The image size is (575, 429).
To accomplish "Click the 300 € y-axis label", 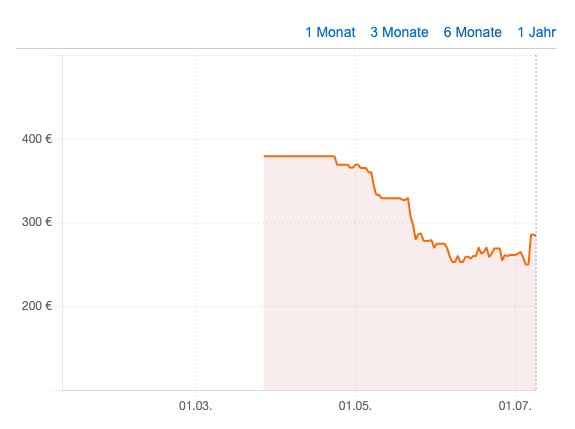I will (x=37, y=222).
